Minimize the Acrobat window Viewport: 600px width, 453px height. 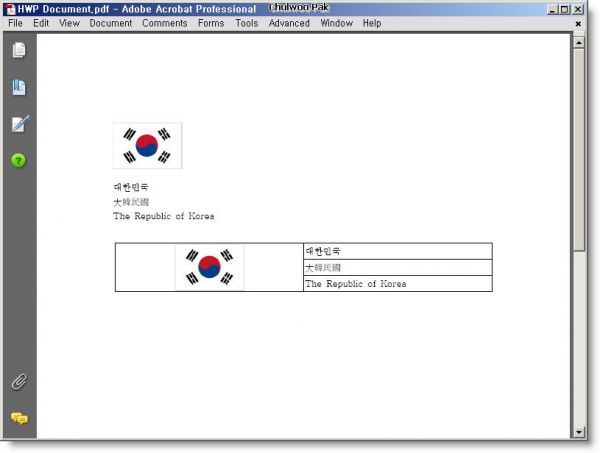point(551,10)
